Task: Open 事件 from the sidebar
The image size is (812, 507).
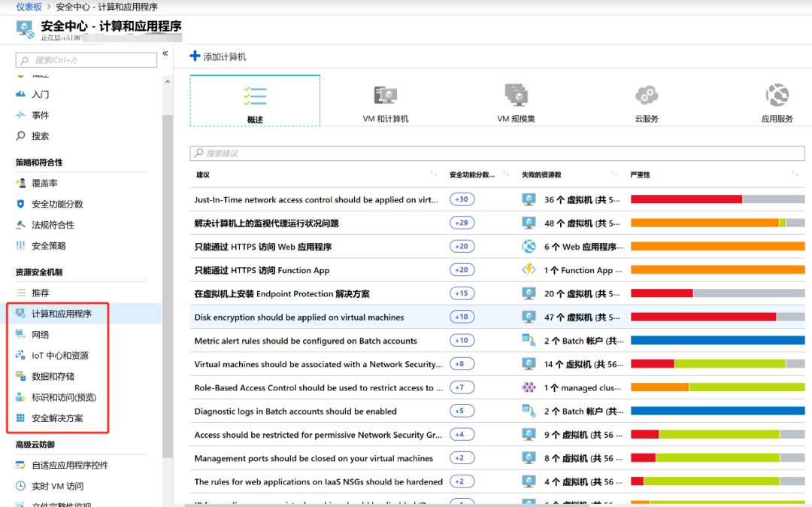Action: (41, 115)
